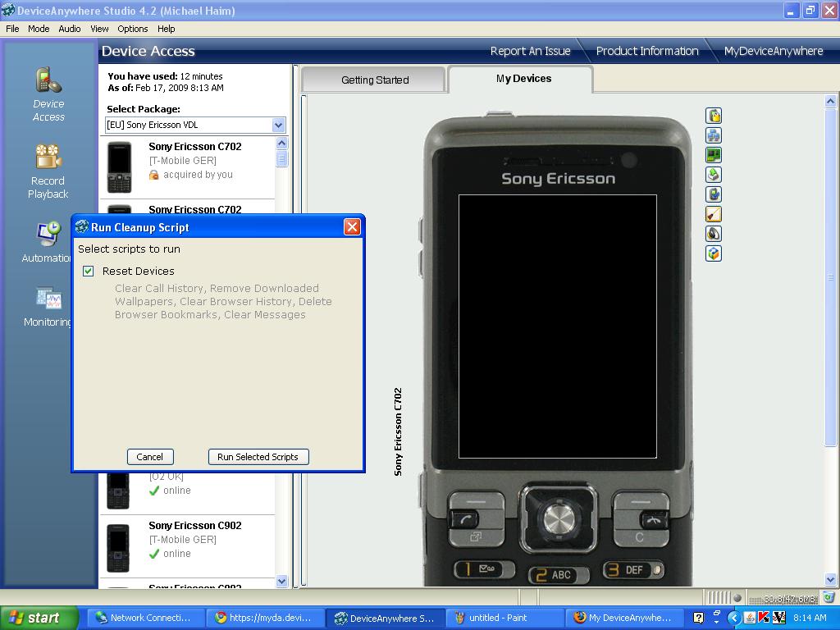Open Record Playback film camera icon

48,158
